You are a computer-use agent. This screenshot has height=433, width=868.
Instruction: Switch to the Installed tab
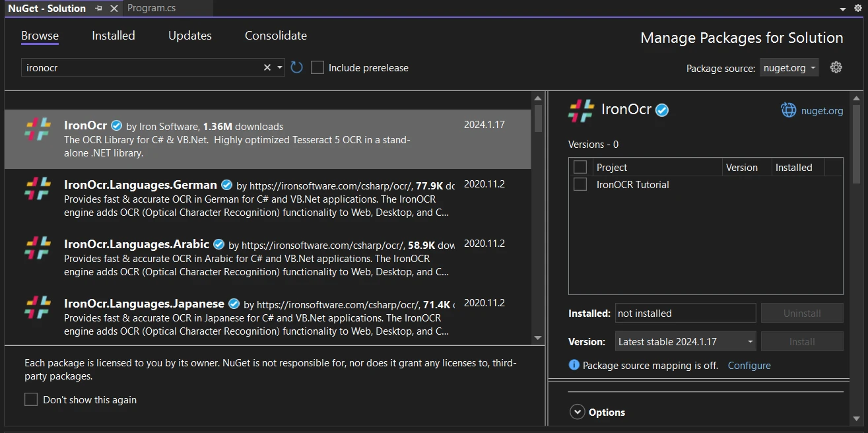pyautogui.click(x=114, y=36)
